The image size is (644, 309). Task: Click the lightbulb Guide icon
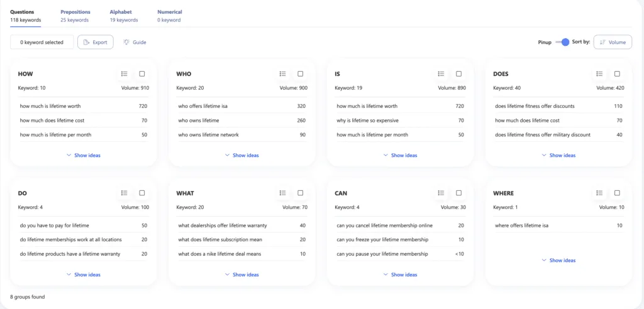click(126, 42)
